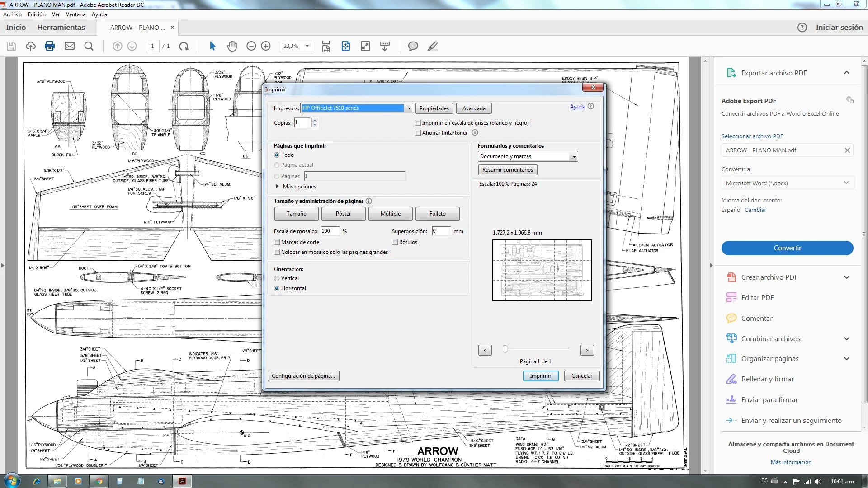Image resolution: width=868 pixels, height=488 pixels.
Task: Click the Imprimir button
Action: pyautogui.click(x=540, y=376)
